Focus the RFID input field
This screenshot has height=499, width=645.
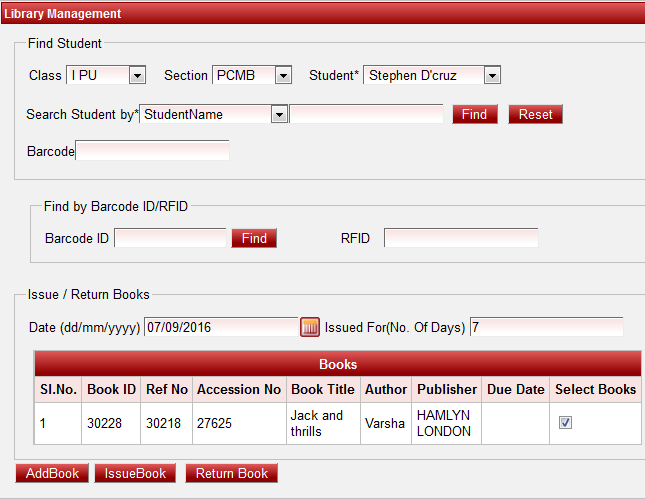tap(461, 238)
